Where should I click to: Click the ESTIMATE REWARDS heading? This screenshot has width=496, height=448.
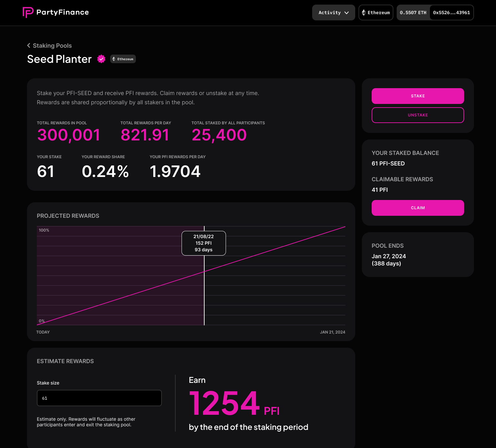(65, 361)
